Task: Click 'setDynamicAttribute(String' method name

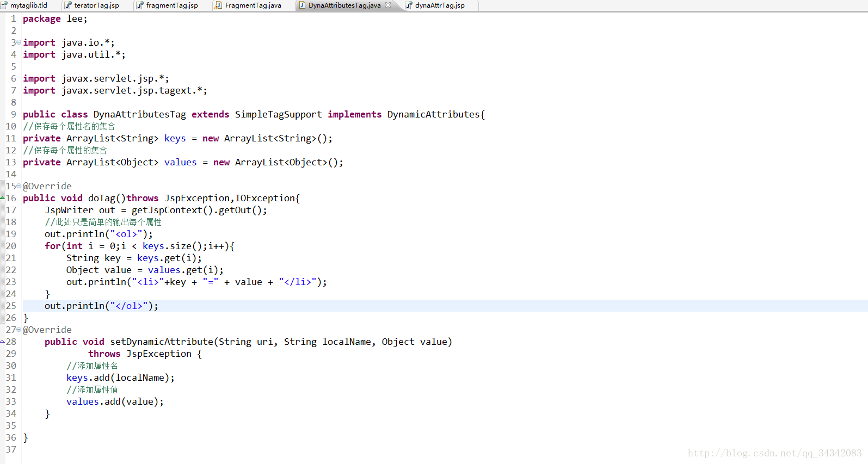Action: (181, 342)
